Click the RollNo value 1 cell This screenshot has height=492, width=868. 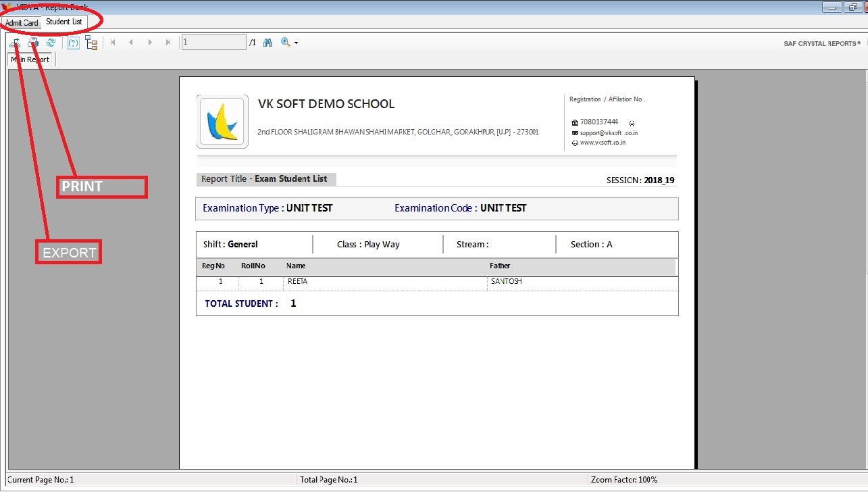click(261, 281)
